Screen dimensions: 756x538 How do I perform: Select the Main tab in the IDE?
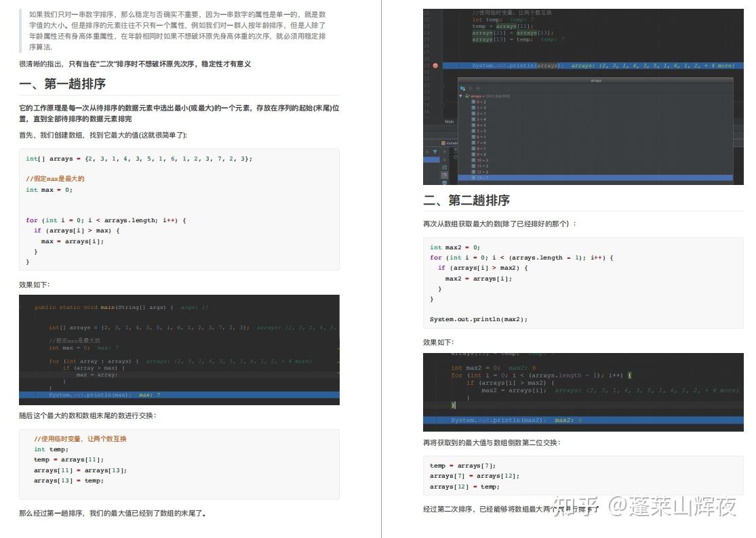coord(450,121)
